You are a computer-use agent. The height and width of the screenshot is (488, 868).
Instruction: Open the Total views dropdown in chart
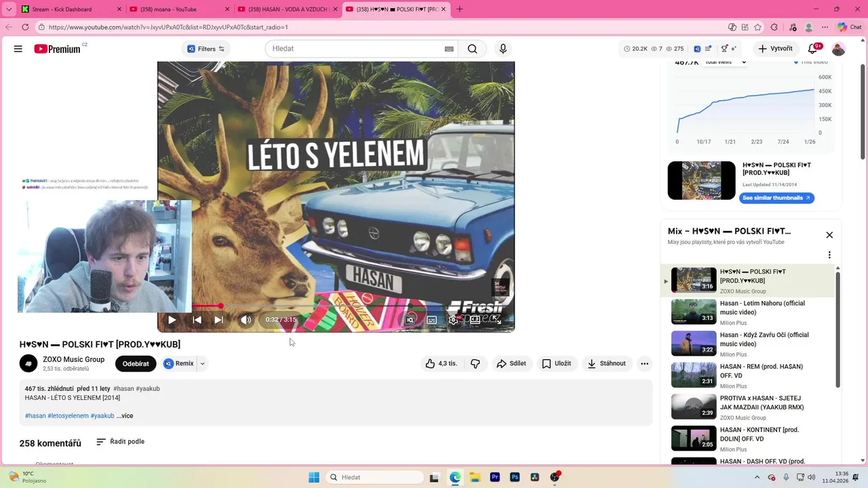pyautogui.click(x=724, y=62)
